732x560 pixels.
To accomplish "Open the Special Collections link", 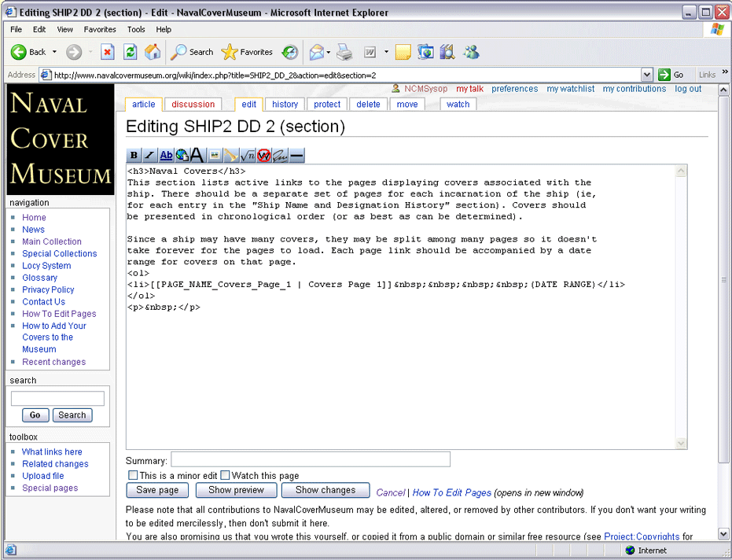I will (x=60, y=253).
